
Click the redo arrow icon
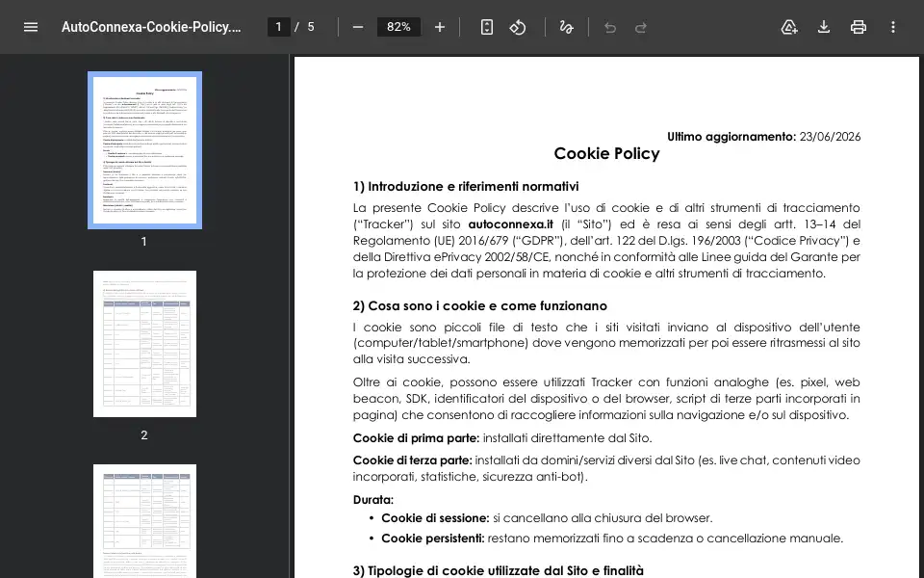(641, 28)
